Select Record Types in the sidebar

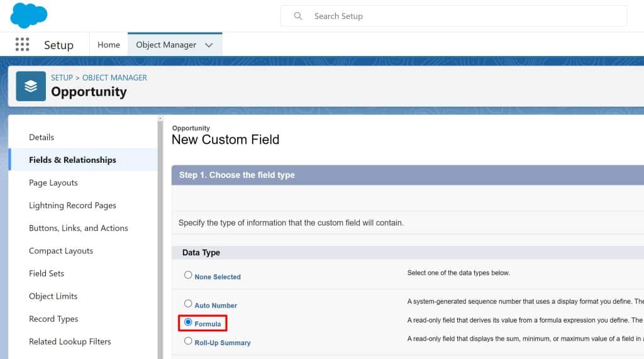click(x=53, y=319)
